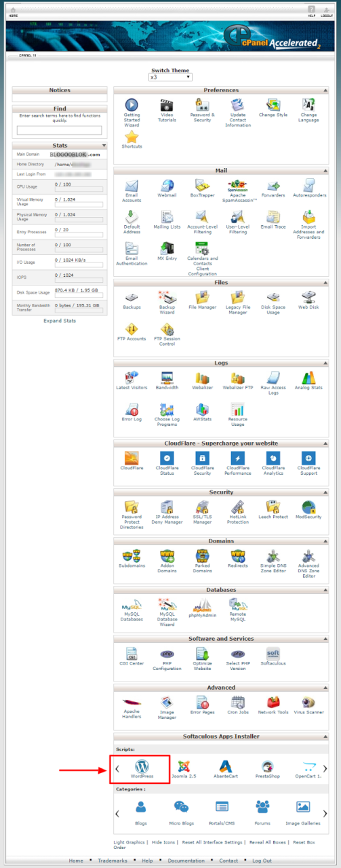The width and height of the screenshot is (341, 868).
Task: Open Latest Visitors log
Action: pos(132,378)
